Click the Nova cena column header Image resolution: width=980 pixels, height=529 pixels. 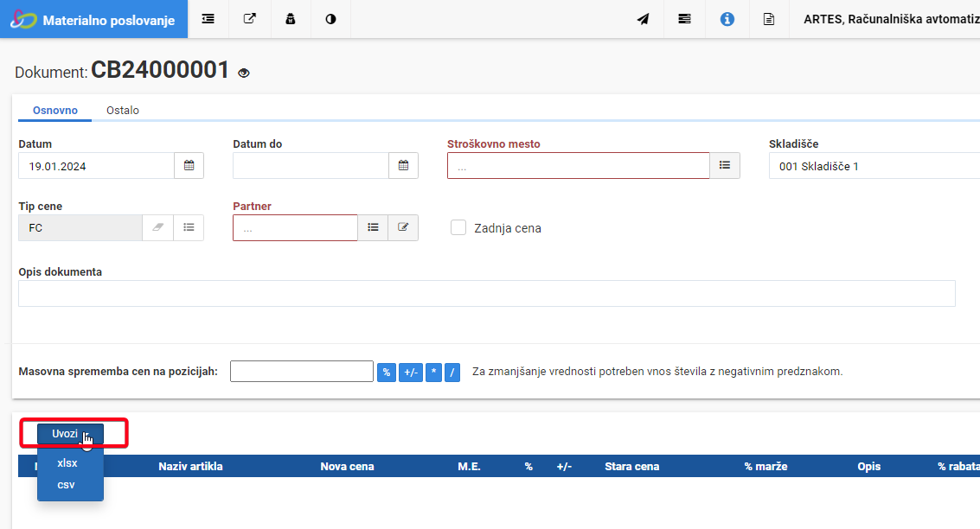point(347,467)
